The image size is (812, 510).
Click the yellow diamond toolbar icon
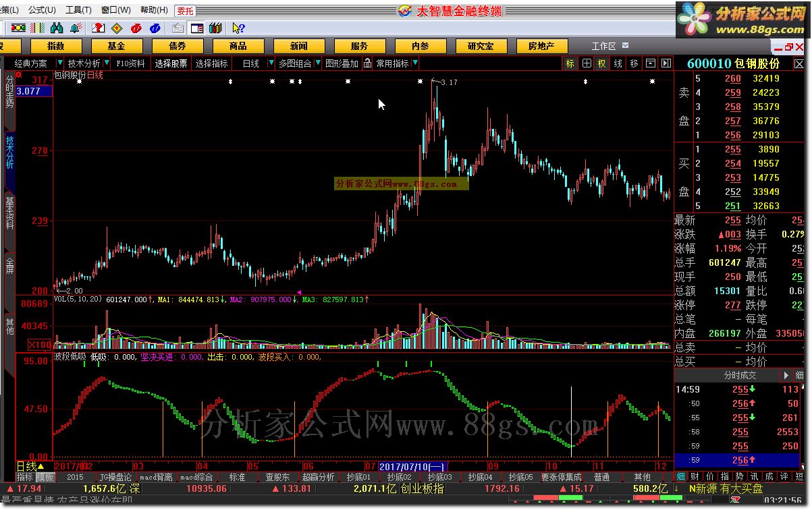click(116, 28)
